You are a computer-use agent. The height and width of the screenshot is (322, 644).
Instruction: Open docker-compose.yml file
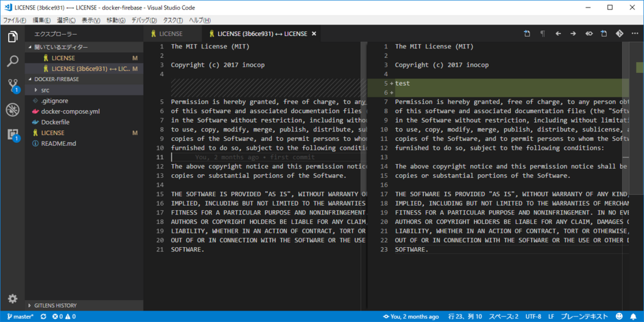click(84, 111)
